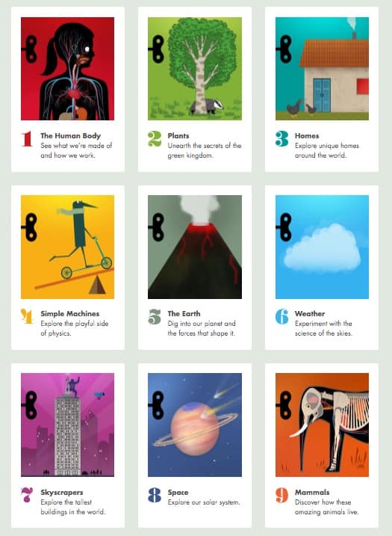The height and width of the screenshot is (536, 392).
Task: Open the Earth volcano artwork
Action: coord(195,247)
